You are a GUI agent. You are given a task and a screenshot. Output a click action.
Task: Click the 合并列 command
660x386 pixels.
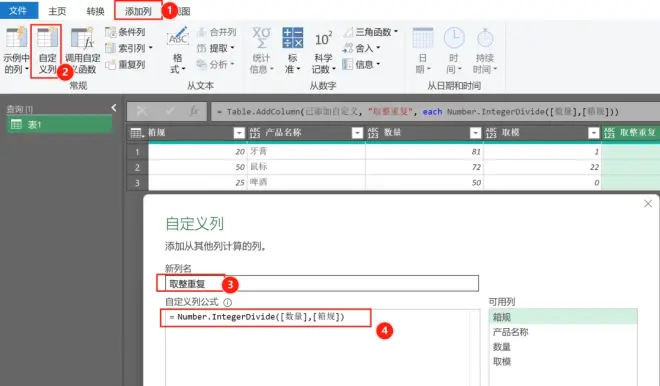(x=216, y=32)
